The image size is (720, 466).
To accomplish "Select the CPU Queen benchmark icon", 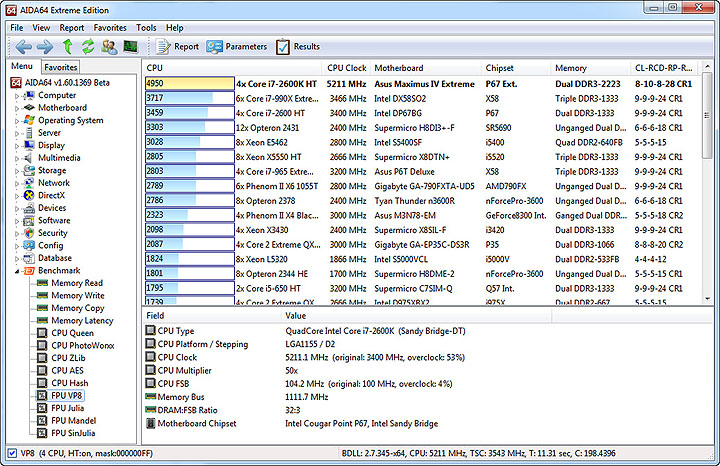I will click(x=42, y=333).
